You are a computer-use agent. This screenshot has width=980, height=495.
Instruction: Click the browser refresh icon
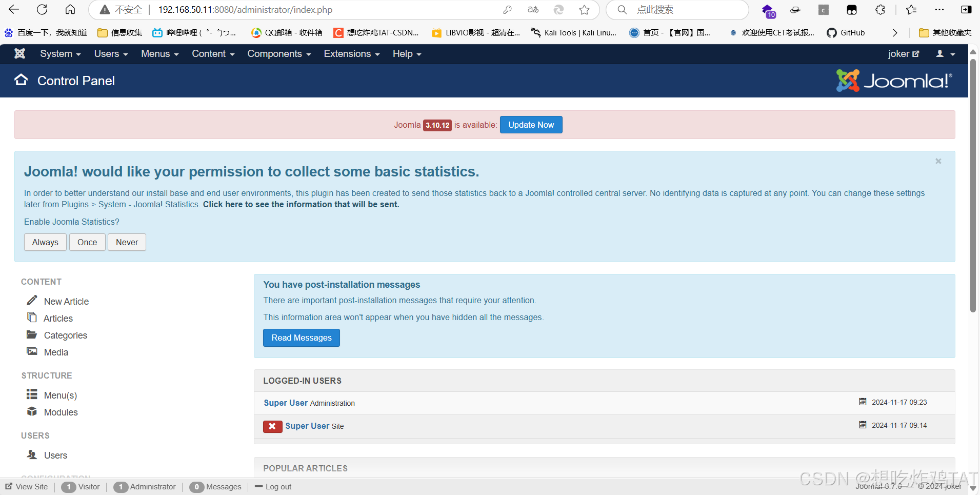(42, 9)
